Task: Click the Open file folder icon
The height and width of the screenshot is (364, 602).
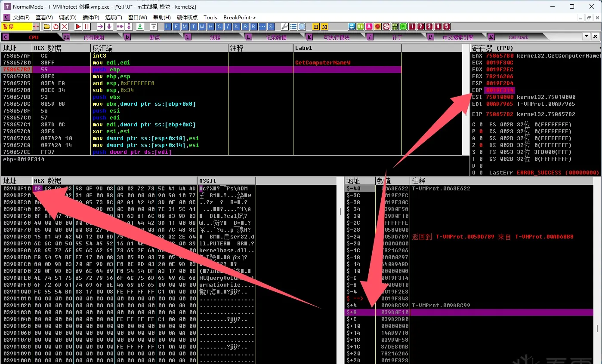Action: 47,27
